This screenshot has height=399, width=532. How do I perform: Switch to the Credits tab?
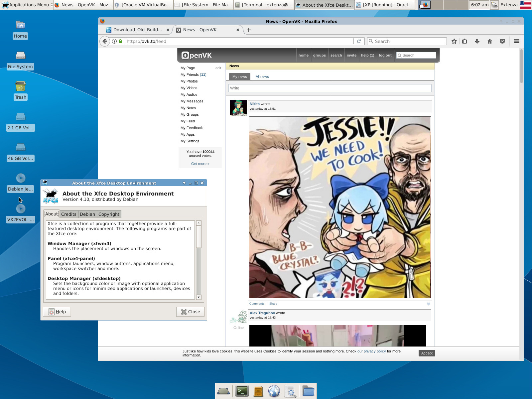(x=68, y=214)
